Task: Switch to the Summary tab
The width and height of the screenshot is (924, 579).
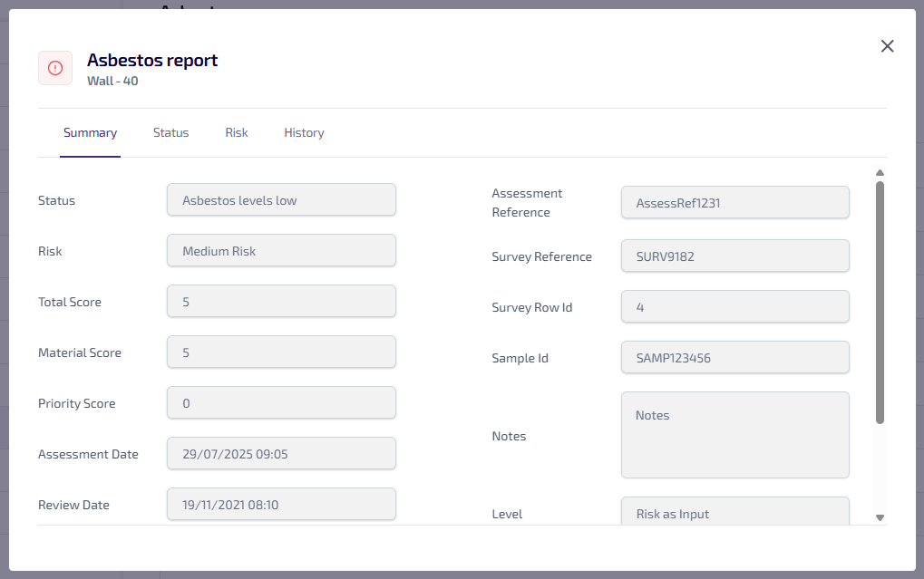Action: 90,133
